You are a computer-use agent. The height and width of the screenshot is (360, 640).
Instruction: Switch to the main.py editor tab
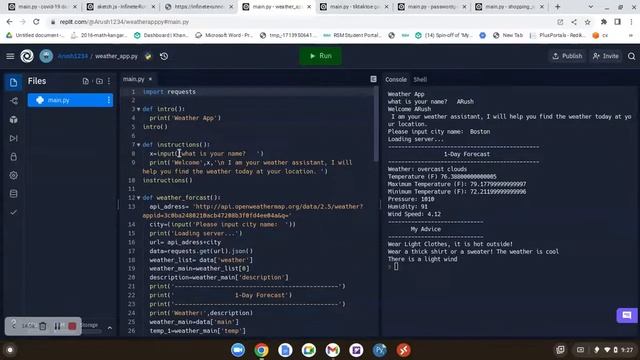pyautogui.click(x=134, y=79)
